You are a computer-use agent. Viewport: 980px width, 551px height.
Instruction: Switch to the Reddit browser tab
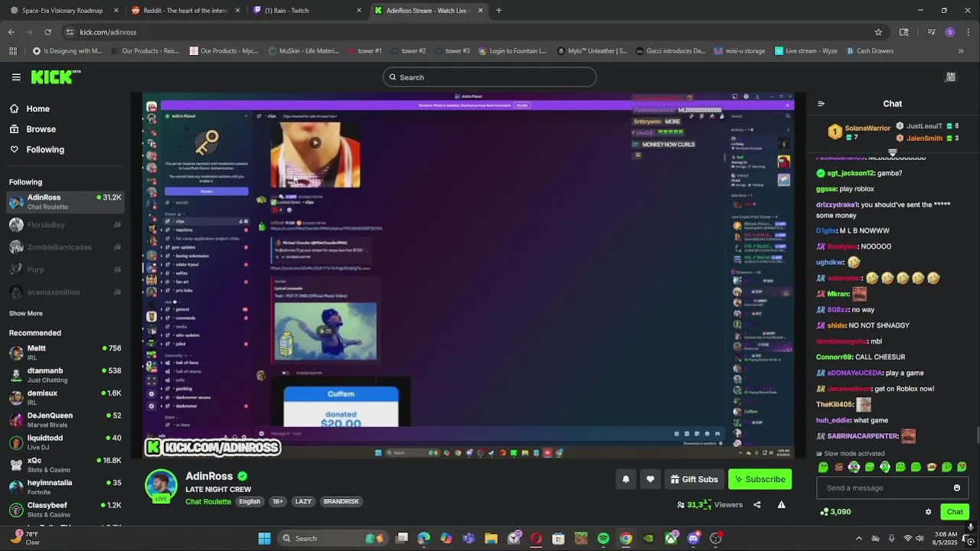(185, 11)
